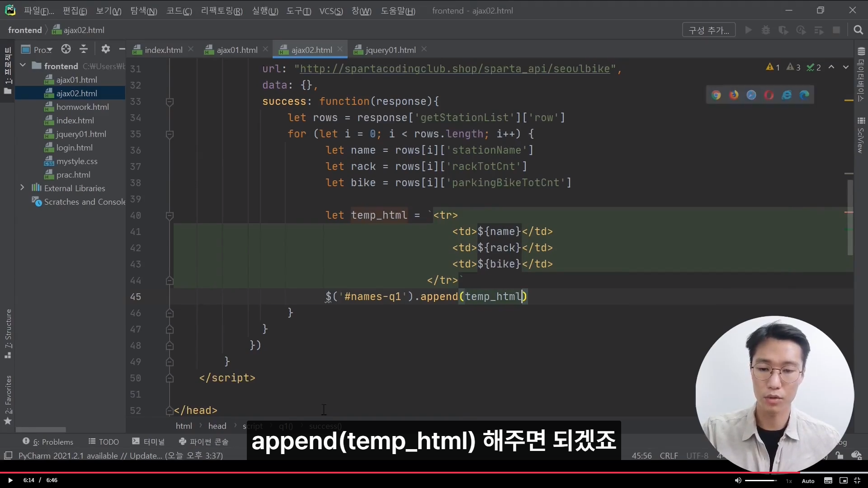Click the Stop button icon

(836, 30)
